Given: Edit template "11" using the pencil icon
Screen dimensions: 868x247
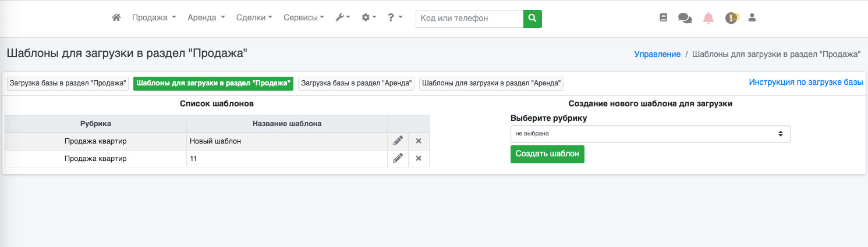Looking at the screenshot, I should click(x=398, y=158).
